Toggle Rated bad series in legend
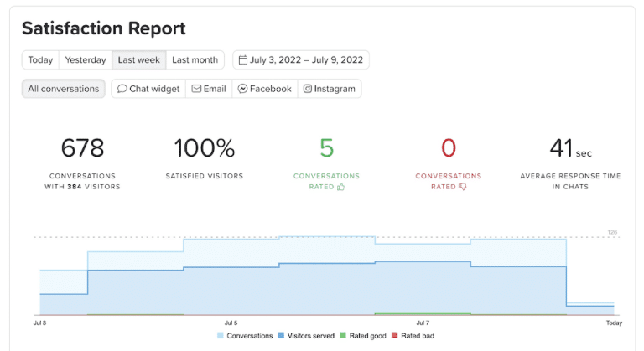644x351 pixels. (x=413, y=335)
